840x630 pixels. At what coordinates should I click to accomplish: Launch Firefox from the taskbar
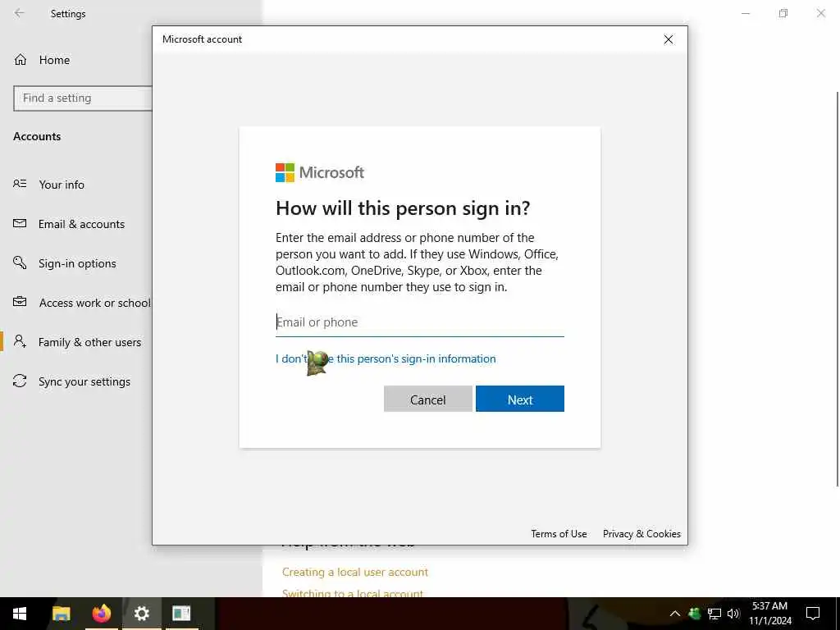(101, 614)
